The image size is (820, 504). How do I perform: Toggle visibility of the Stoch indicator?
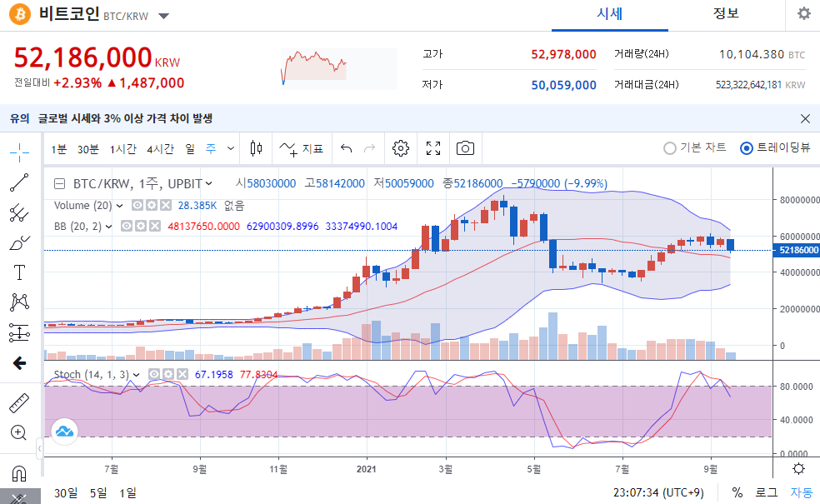[153, 374]
